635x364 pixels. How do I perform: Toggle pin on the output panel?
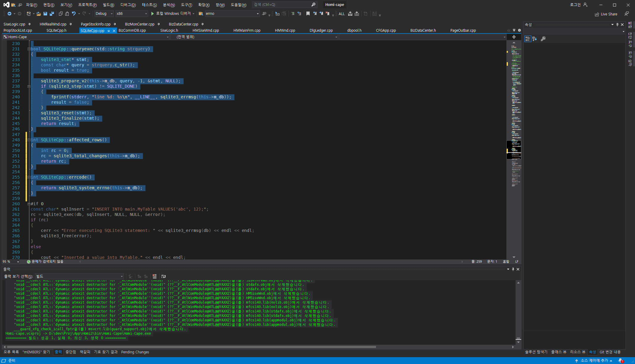(513, 269)
